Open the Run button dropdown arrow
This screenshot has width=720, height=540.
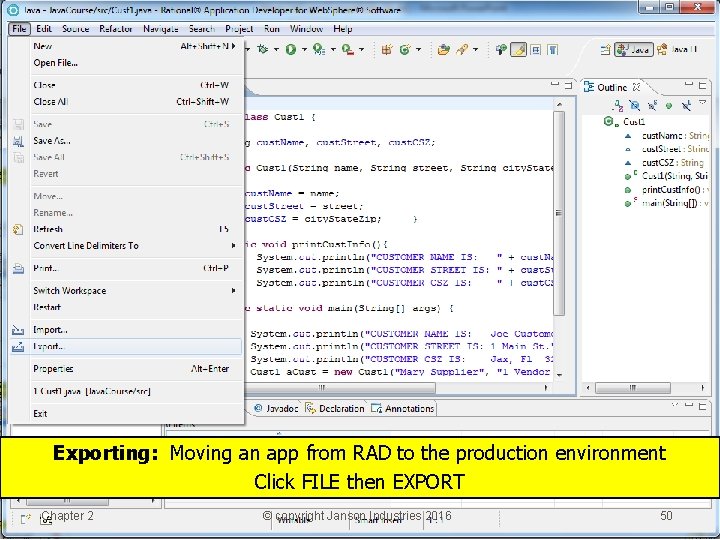[304, 50]
